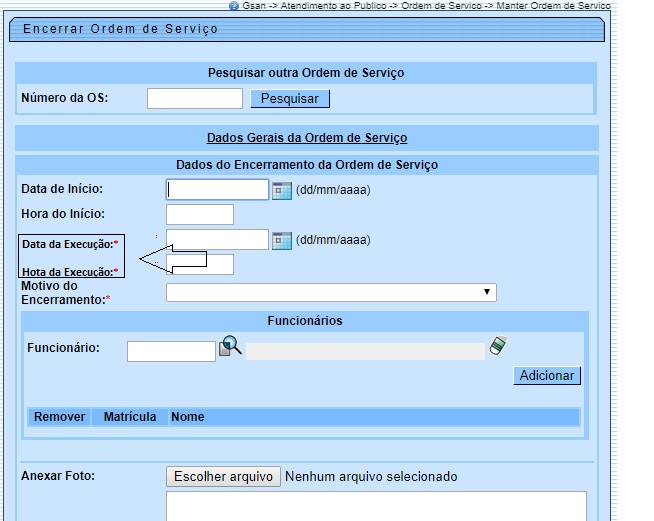654x521 pixels.
Task: Focus the Hora da Execução input box
Action: (x=200, y=265)
